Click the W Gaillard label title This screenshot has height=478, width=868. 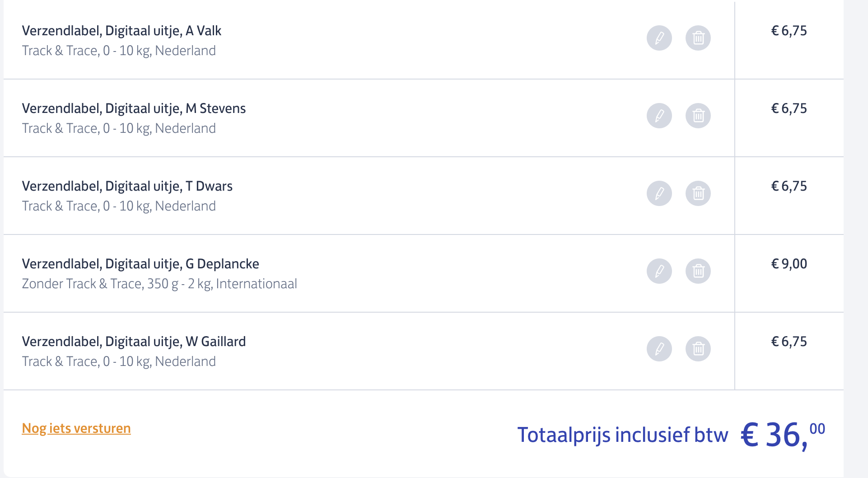coord(134,342)
